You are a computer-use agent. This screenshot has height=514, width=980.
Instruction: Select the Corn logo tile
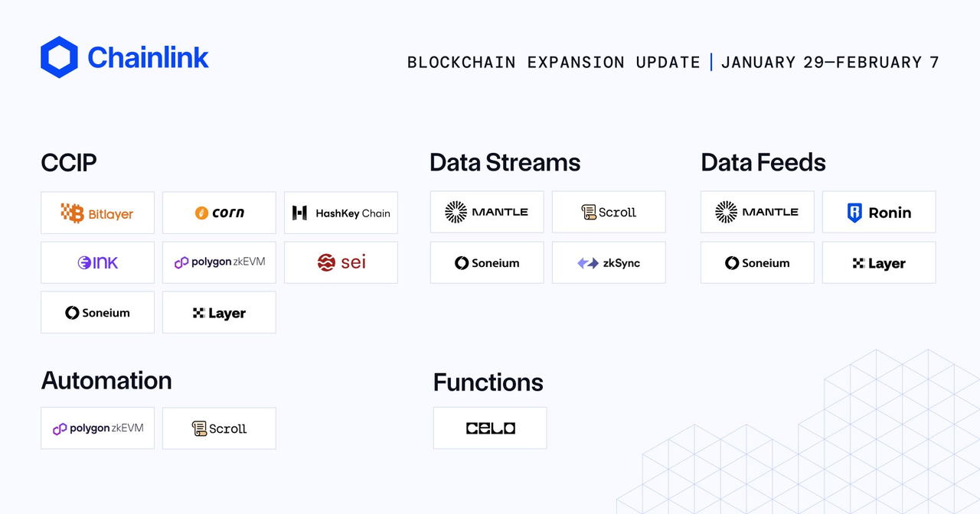pyautogui.click(x=219, y=213)
